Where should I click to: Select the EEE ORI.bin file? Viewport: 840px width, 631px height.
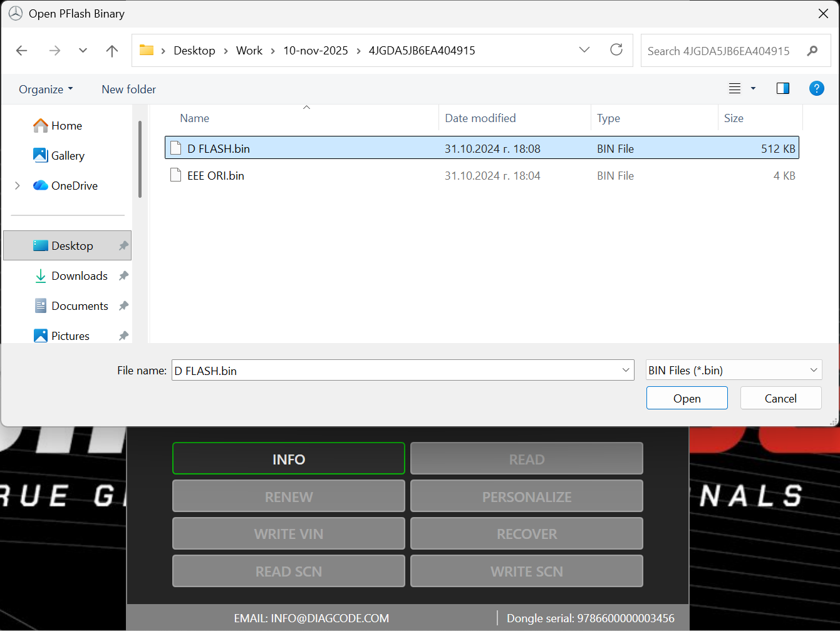pos(215,176)
